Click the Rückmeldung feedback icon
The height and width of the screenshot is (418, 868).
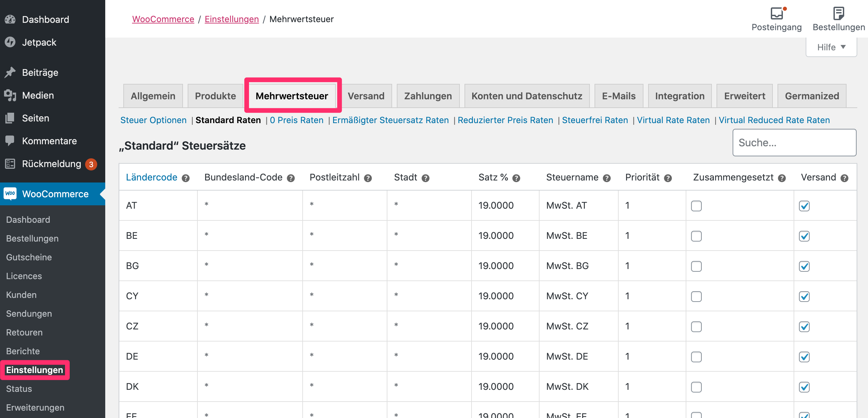(10, 164)
